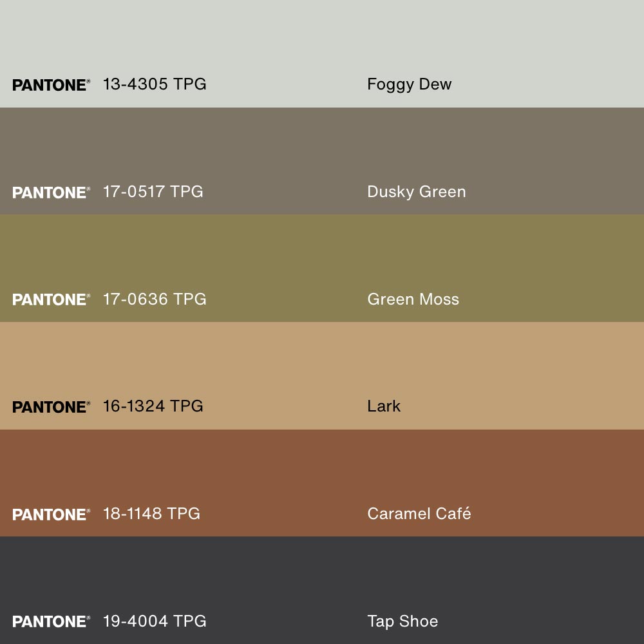
Task: Click the 13-4305 TPG color code
Action: [155, 84]
